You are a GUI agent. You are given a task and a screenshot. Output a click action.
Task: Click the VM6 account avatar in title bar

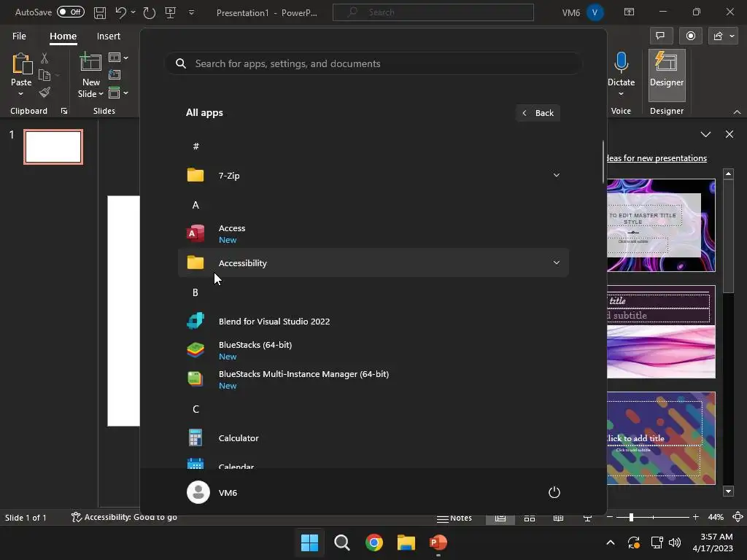click(595, 12)
